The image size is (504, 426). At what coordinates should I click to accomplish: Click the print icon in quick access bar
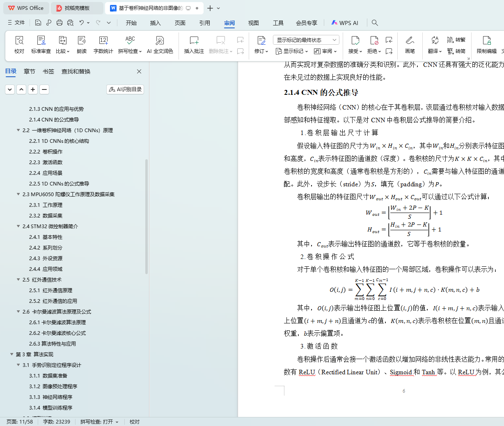pos(60,23)
